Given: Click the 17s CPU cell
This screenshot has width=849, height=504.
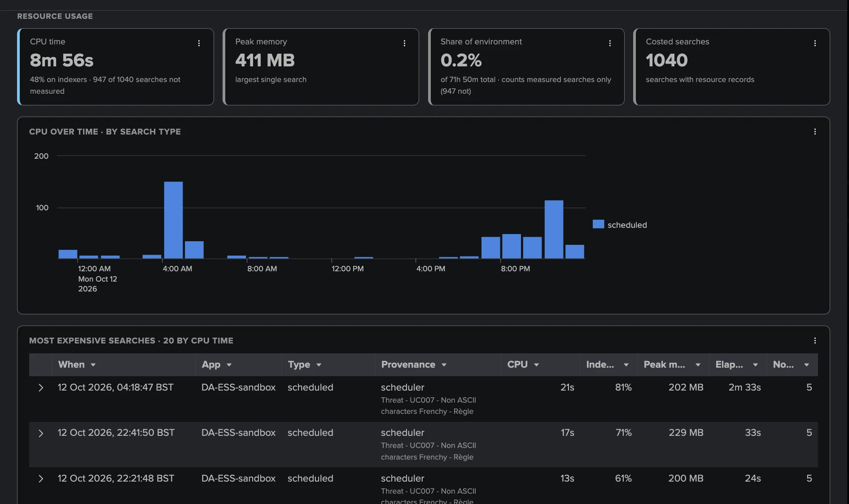Looking at the screenshot, I should (x=567, y=433).
